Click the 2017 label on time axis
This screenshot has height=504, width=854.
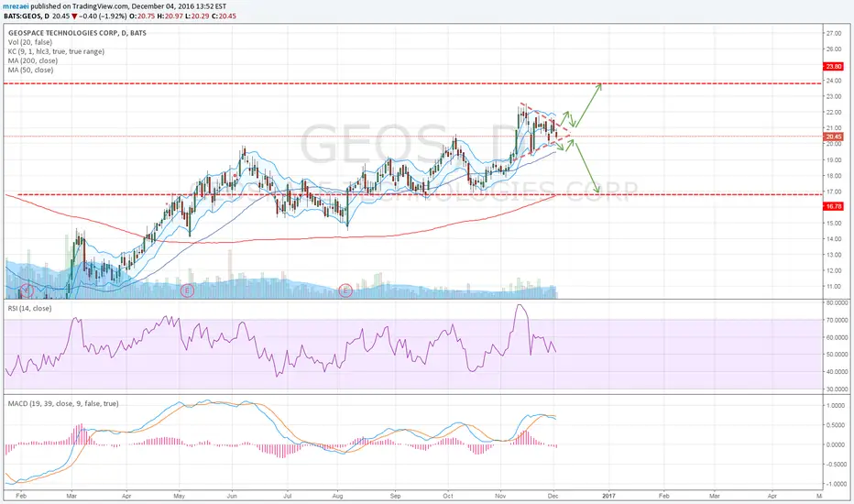(x=608, y=497)
